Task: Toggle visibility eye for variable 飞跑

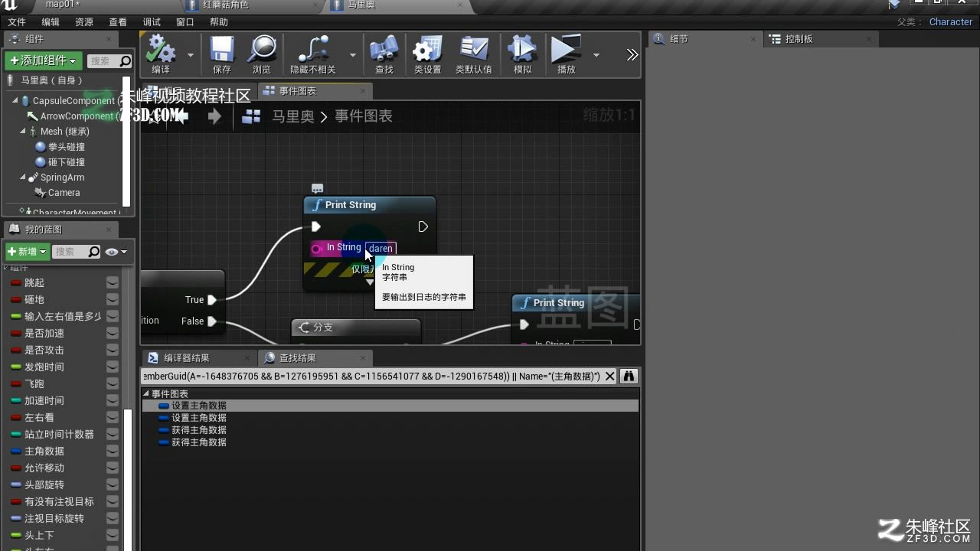Action: coord(113,384)
